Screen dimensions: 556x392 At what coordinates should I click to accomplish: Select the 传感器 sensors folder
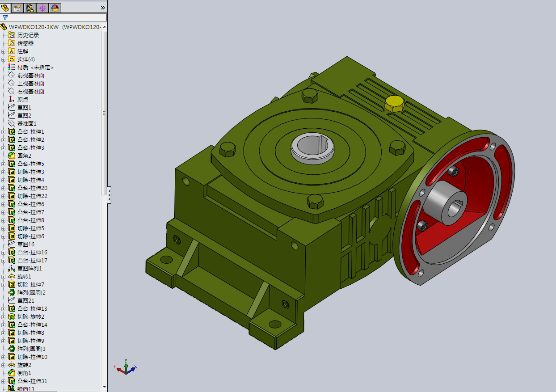25,43
